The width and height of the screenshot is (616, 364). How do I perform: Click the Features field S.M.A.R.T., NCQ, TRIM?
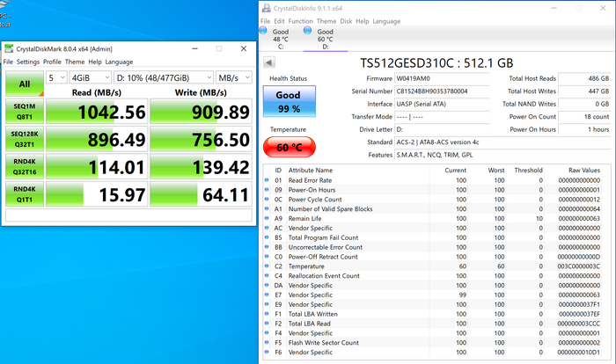(502, 155)
